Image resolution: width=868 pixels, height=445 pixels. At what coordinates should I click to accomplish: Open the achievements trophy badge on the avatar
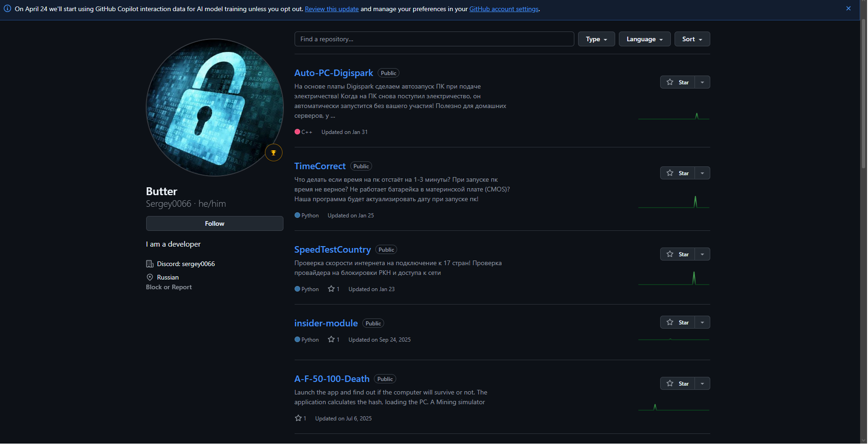click(x=274, y=153)
